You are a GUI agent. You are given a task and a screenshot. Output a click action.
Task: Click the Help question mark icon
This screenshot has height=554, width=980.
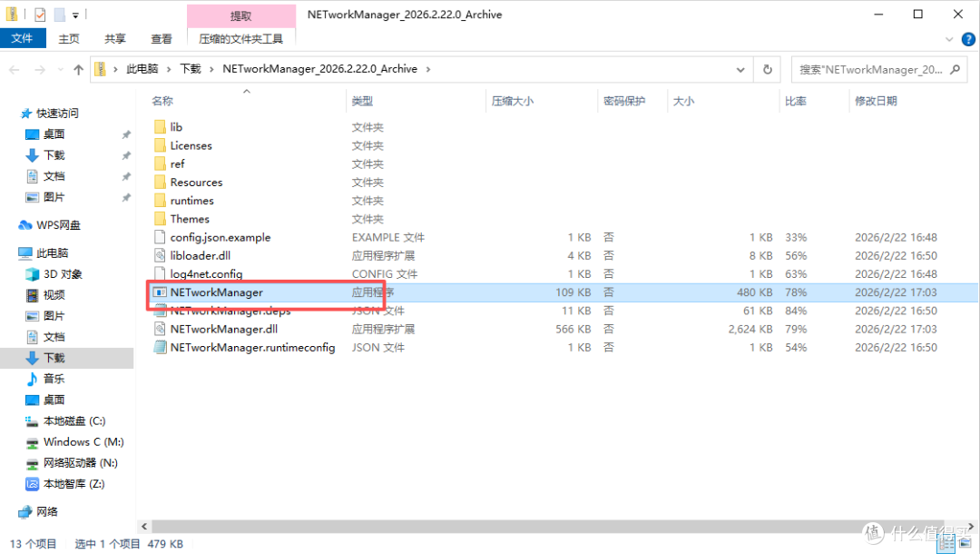coord(968,39)
